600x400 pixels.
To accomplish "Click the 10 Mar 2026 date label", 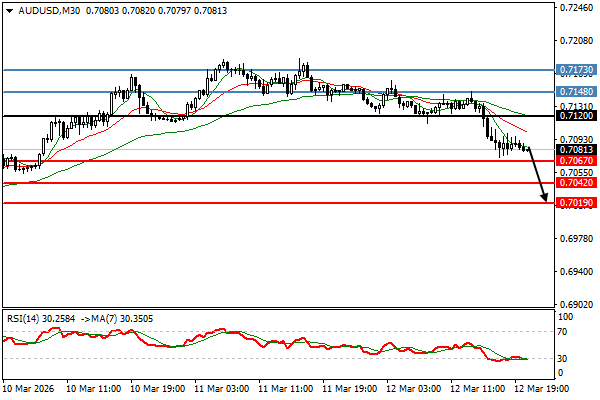I will click(x=29, y=387).
